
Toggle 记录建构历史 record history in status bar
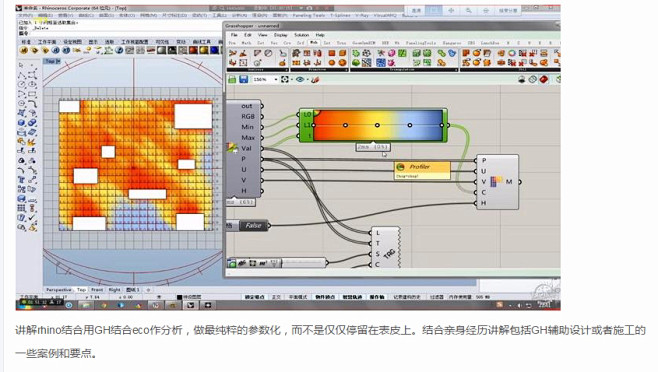pyautogui.click(x=407, y=297)
